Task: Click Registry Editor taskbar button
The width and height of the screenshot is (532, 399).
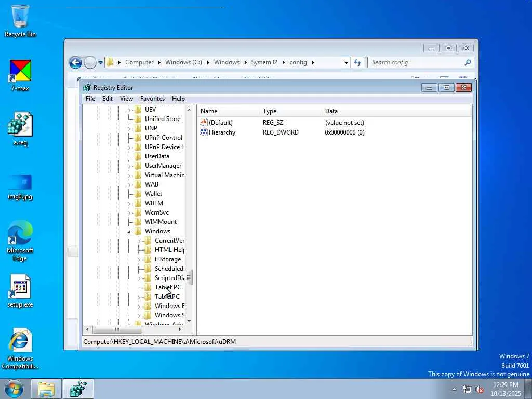Action: 78,389
